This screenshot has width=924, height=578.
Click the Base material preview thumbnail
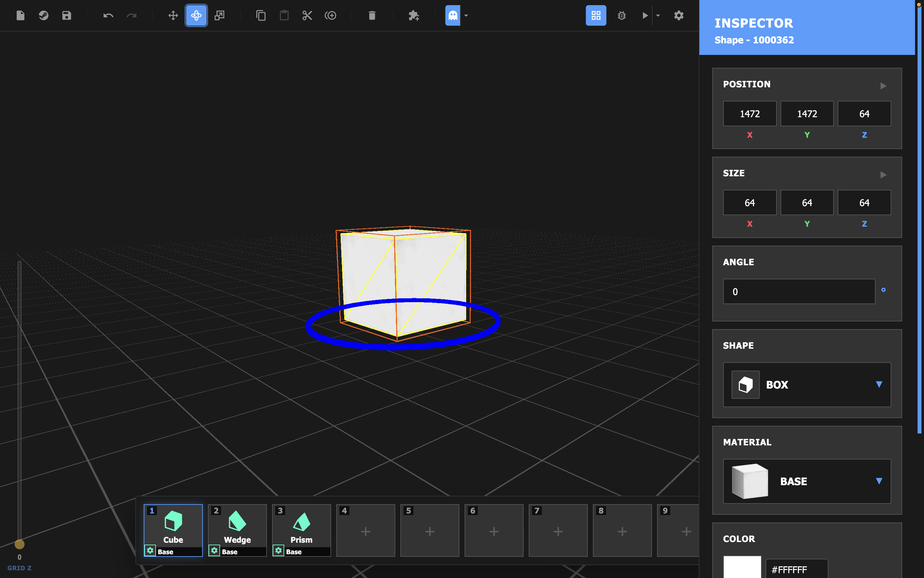[x=749, y=481]
